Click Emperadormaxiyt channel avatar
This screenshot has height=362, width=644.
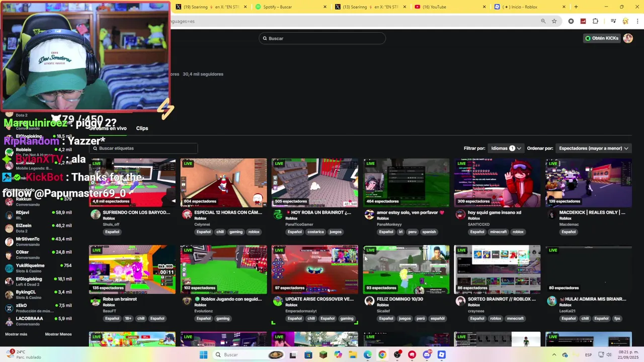[278, 301]
